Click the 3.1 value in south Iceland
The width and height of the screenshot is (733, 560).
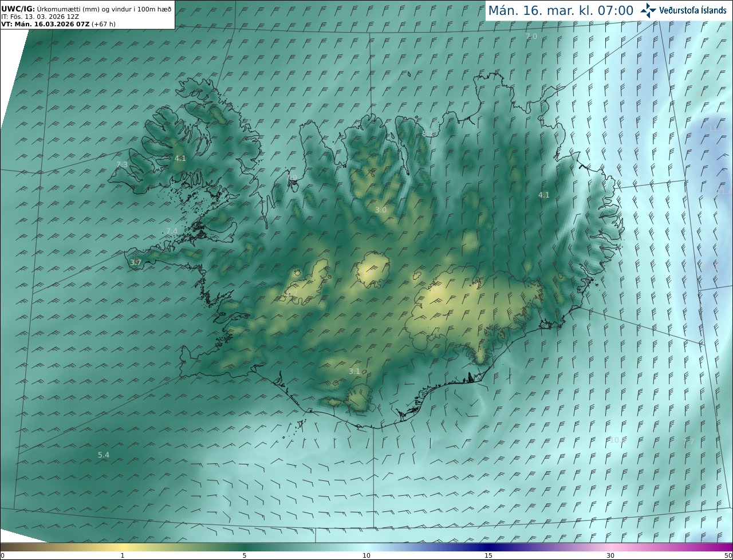tap(354, 371)
